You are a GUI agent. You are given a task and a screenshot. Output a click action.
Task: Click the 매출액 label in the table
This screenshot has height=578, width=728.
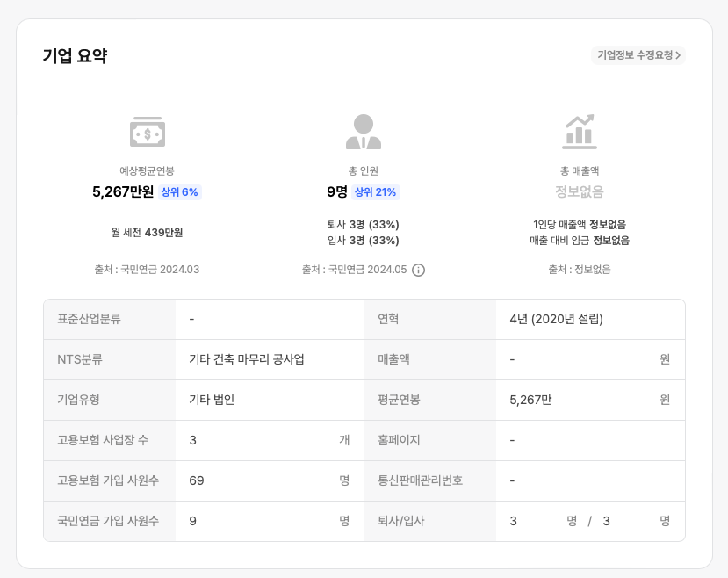pyautogui.click(x=393, y=359)
